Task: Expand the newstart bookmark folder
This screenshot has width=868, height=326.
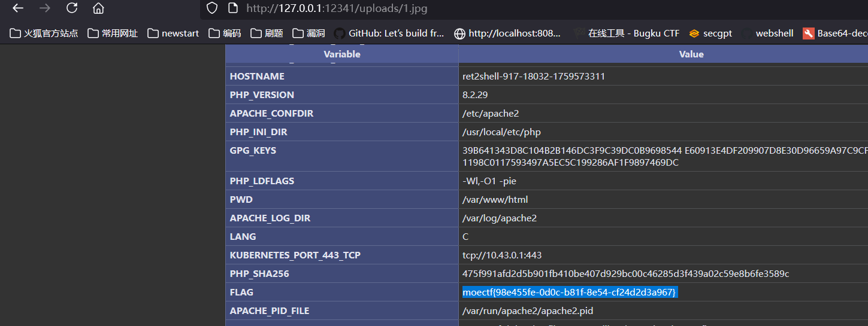Action: point(173,33)
